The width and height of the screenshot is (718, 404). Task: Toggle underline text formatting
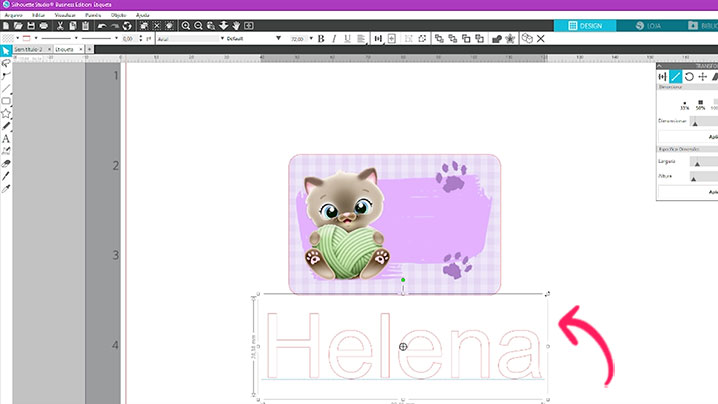pos(346,38)
